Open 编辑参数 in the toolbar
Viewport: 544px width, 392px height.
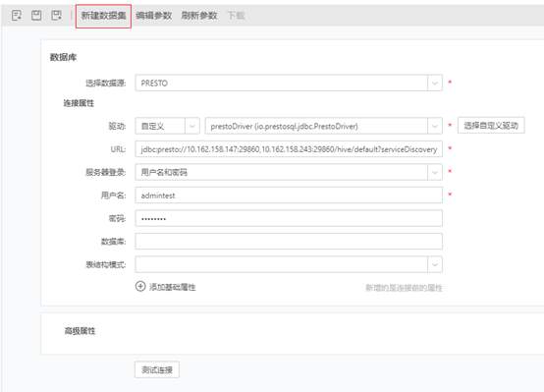[154, 16]
